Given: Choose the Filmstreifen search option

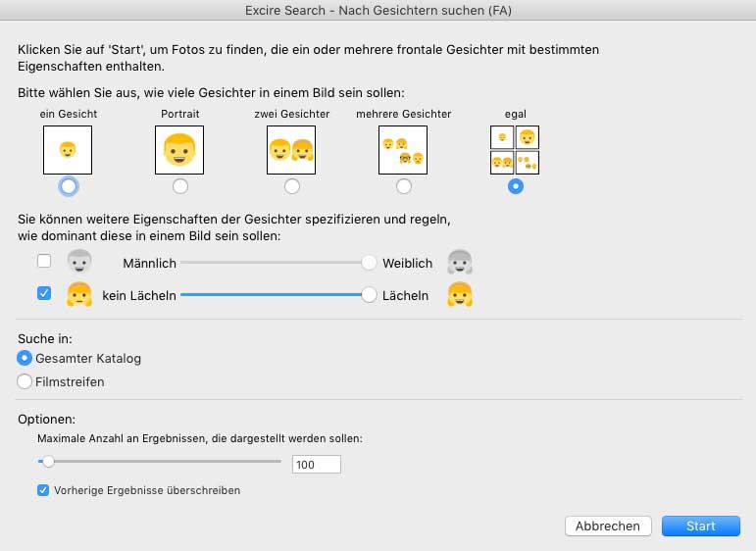Looking at the screenshot, I should click(25, 381).
